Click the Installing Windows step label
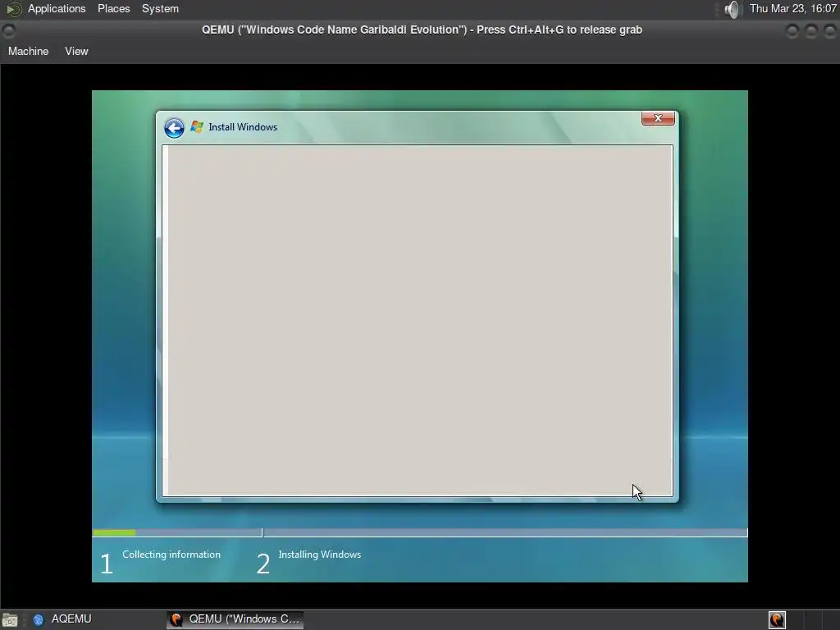840x630 pixels. pyautogui.click(x=320, y=555)
